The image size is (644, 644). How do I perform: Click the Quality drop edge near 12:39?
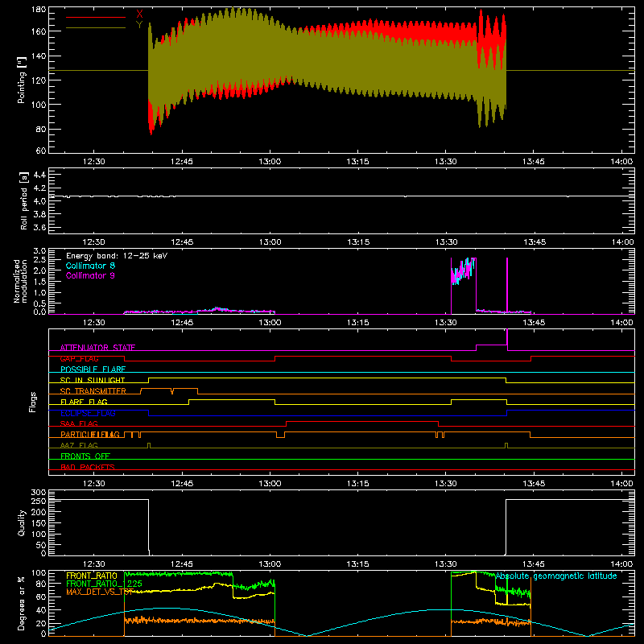[x=148, y=526]
